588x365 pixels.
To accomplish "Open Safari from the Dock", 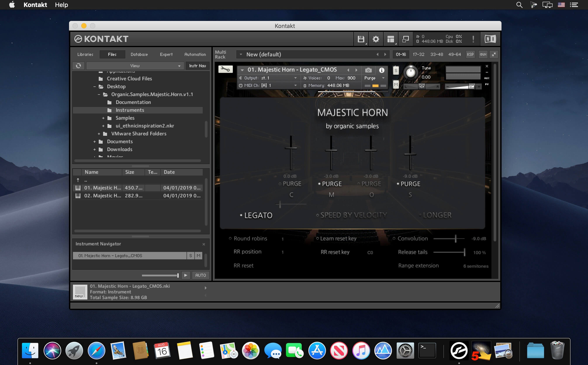I will (96, 351).
